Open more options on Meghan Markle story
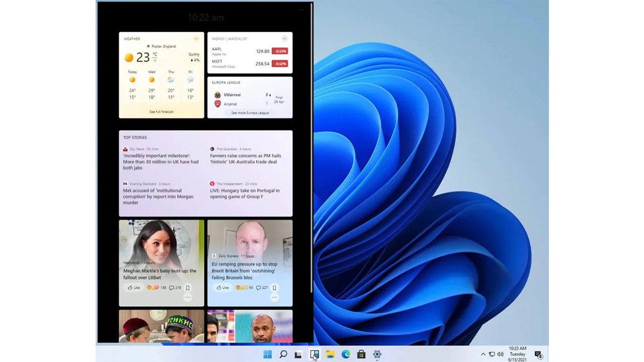The height and width of the screenshot is (362, 644). click(188, 298)
